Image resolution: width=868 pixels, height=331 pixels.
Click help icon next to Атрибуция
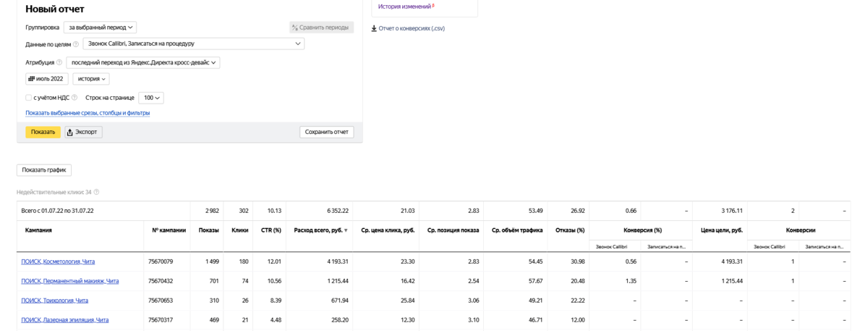point(59,62)
